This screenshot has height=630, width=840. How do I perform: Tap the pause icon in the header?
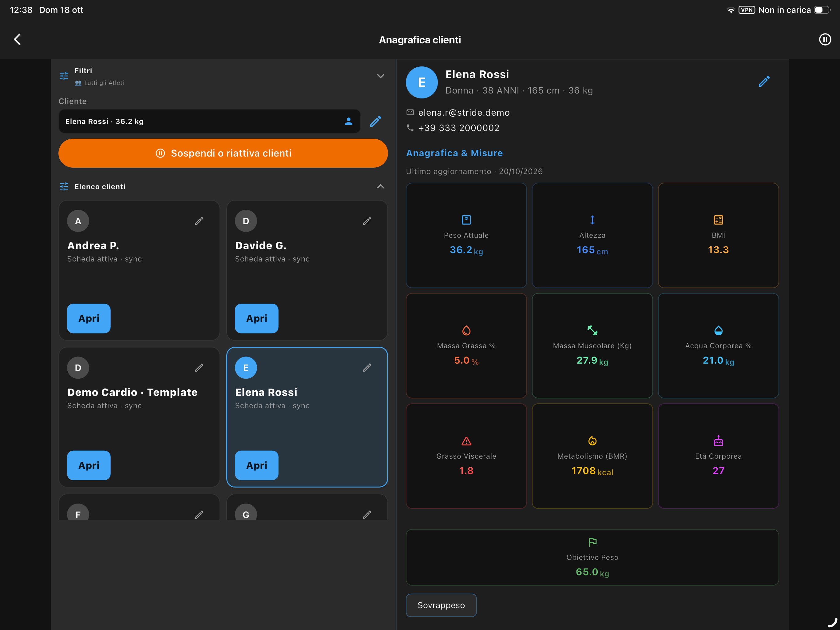825,39
